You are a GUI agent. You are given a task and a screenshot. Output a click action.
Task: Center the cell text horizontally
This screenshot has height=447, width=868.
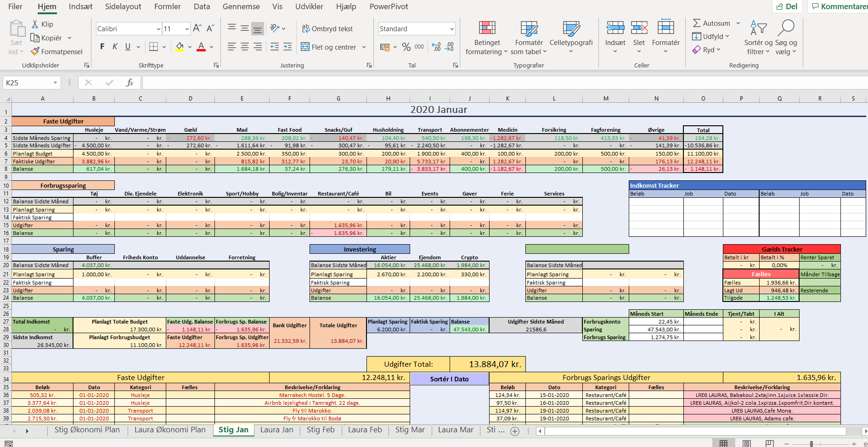tap(245, 46)
